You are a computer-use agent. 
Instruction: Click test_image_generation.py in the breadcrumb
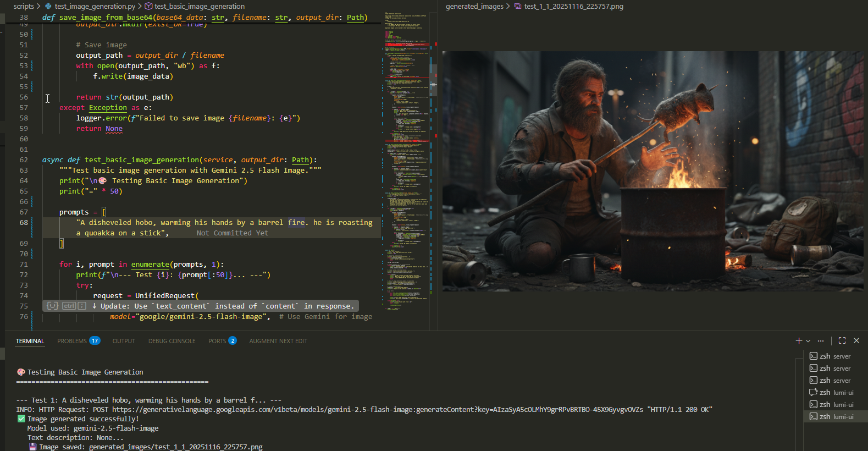tap(95, 7)
